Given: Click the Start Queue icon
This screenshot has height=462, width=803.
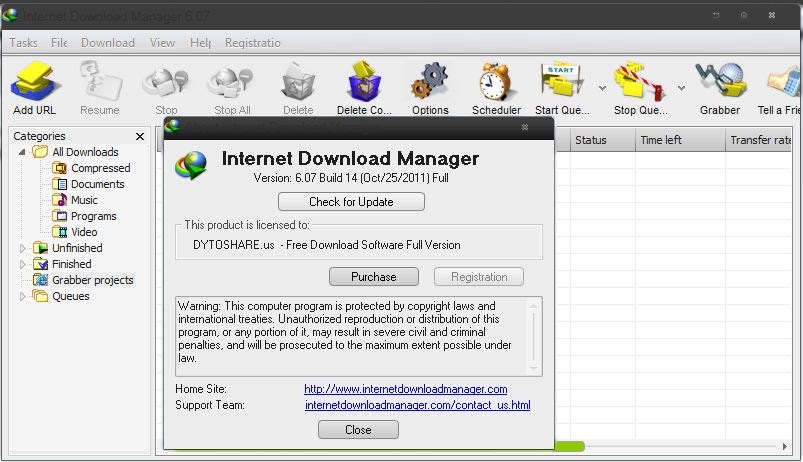Looking at the screenshot, I should 562,81.
